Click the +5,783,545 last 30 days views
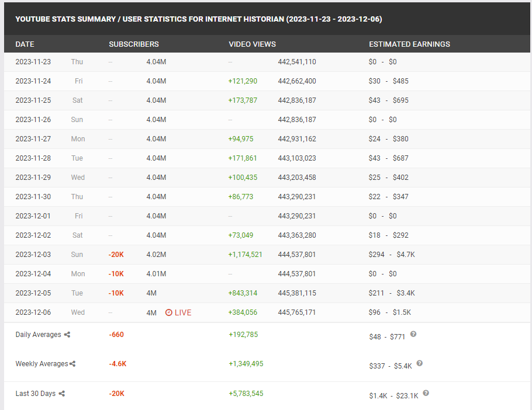The image size is (532, 410). (246, 394)
